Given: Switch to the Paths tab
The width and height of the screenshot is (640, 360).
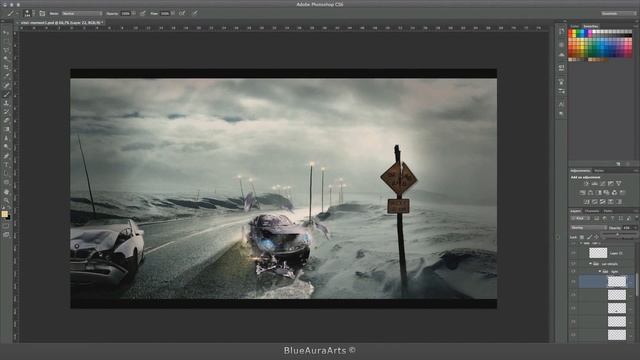Looking at the screenshot, I should pyautogui.click(x=608, y=211).
